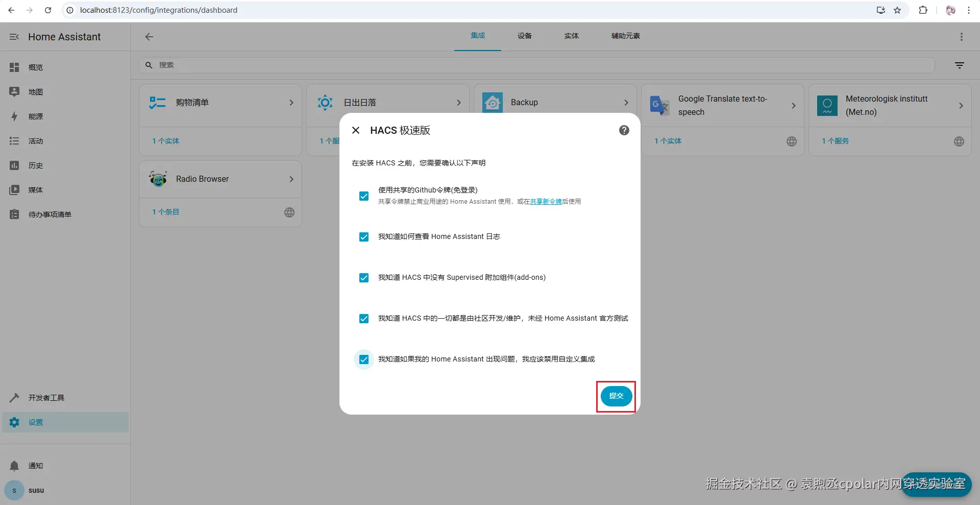Click the Radio Browser integration logo
The height and width of the screenshot is (505, 980).
pyautogui.click(x=158, y=179)
